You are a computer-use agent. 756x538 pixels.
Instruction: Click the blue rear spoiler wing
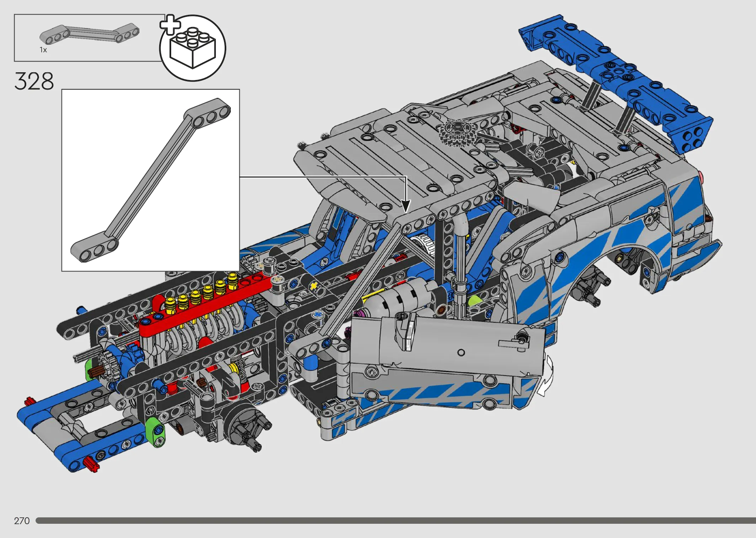615,84
